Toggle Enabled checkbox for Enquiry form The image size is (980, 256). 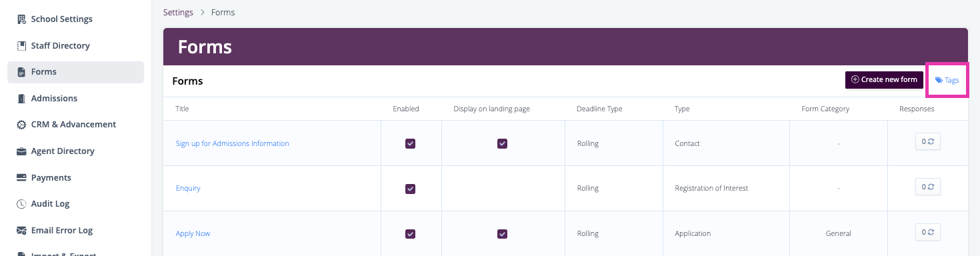tap(411, 189)
